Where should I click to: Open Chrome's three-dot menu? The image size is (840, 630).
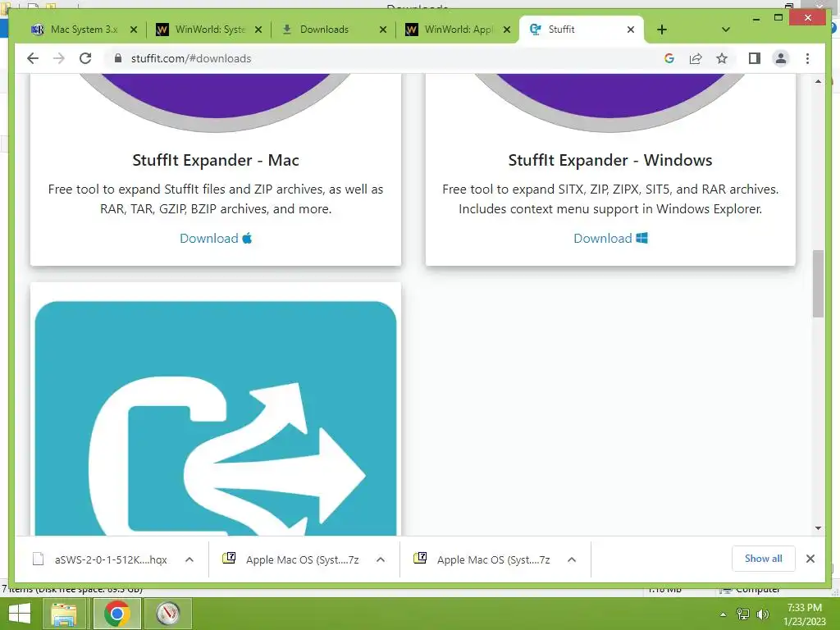807,58
